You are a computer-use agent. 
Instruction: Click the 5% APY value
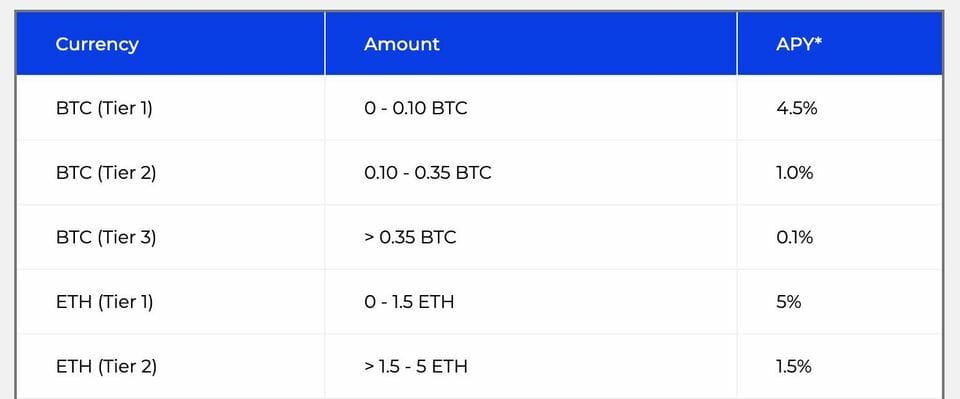click(x=789, y=302)
